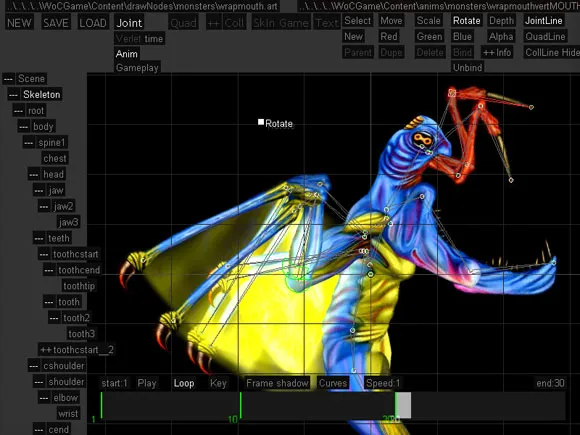Open the Curves editor
The image size is (580, 435).
[x=333, y=383]
